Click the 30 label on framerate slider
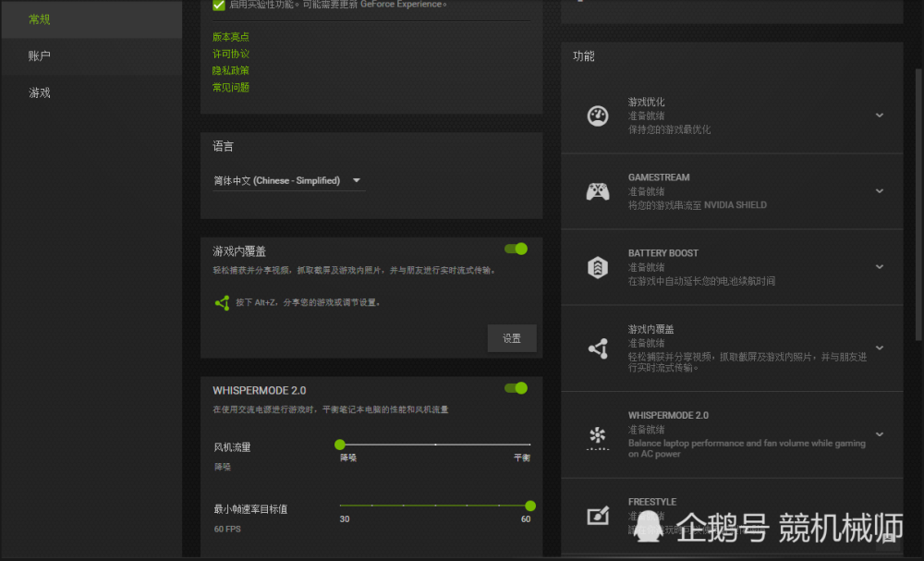The width and height of the screenshot is (924, 561). tap(344, 519)
